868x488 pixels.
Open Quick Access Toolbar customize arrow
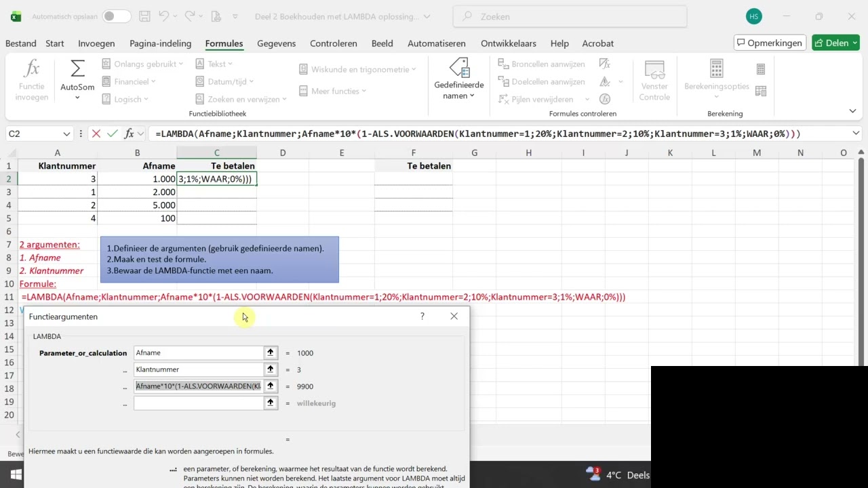coord(235,16)
